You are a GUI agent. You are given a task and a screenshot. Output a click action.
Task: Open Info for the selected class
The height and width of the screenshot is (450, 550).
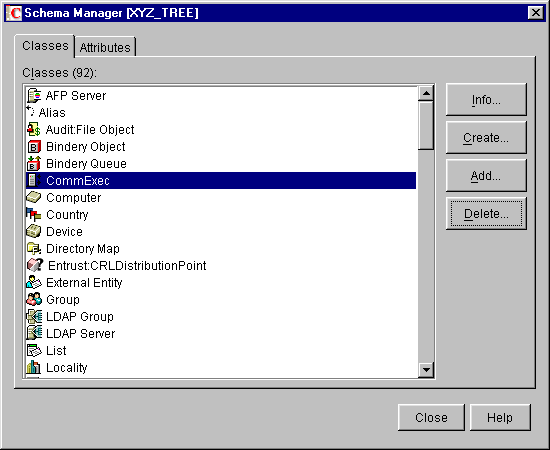pyautogui.click(x=486, y=100)
